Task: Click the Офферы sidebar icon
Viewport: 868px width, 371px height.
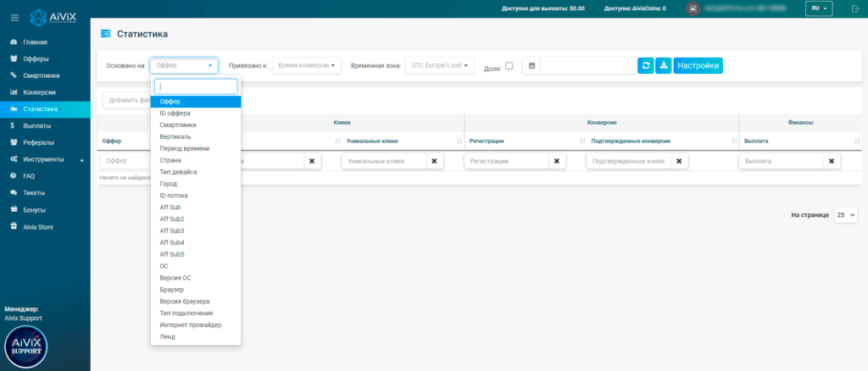Action: tap(14, 58)
